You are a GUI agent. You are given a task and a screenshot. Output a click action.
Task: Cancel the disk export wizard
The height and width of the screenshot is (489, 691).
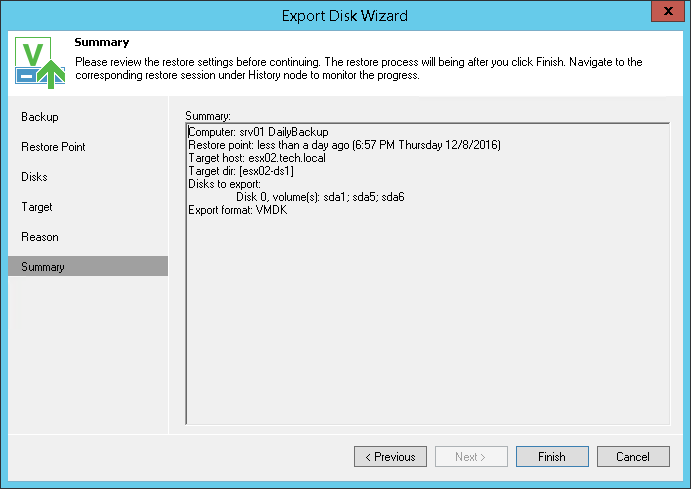pyautogui.click(x=633, y=457)
